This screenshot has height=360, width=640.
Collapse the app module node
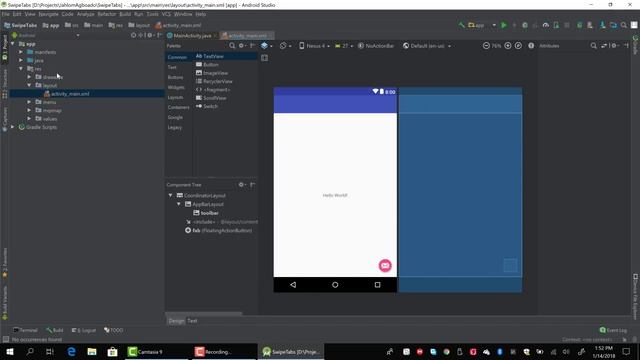tap(13, 44)
